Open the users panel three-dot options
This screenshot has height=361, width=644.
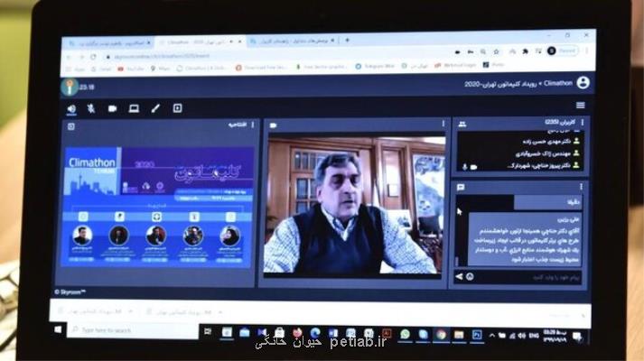583,122
